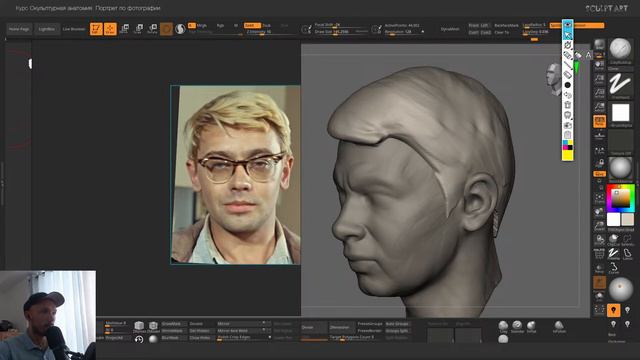
Task: Toggle the Rgb channel
Action: coord(220,25)
